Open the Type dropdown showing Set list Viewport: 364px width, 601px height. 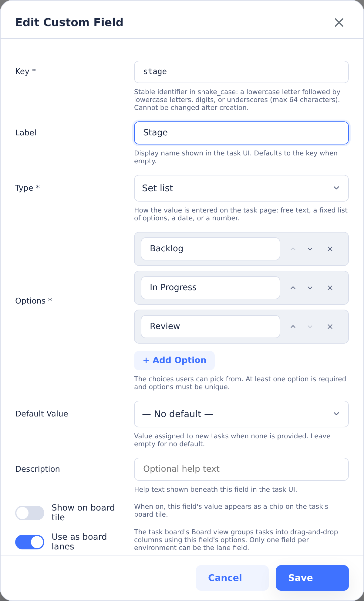[x=241, y=188]
